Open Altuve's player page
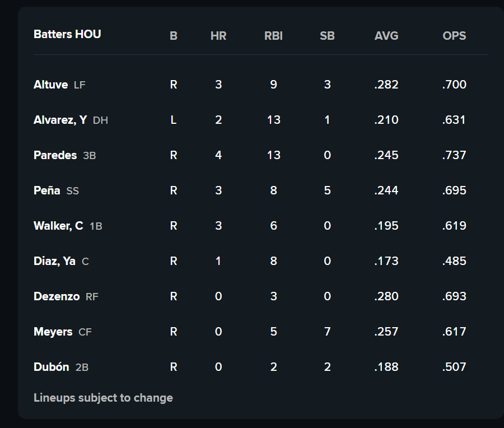Screen dimensions: 504x428 click(51, 85)
